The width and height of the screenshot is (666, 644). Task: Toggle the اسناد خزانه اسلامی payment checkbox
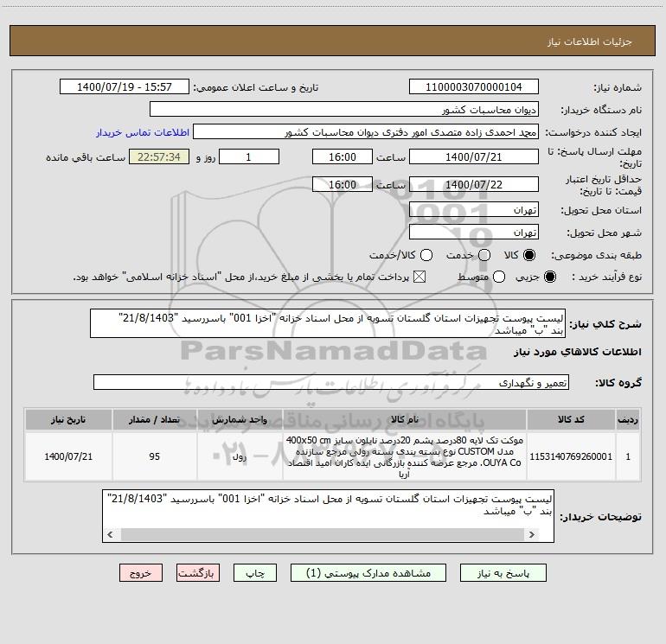point(419,277)
